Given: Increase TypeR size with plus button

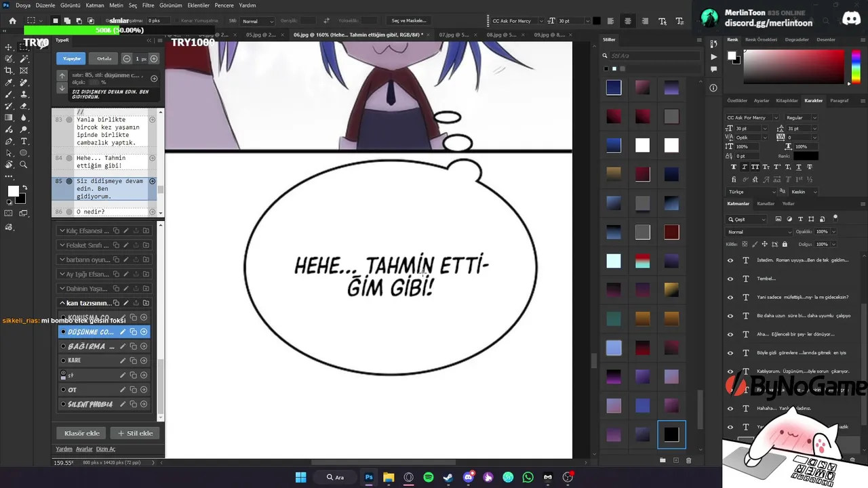Looking at the screenshot, I should click(x=153, y=59).
